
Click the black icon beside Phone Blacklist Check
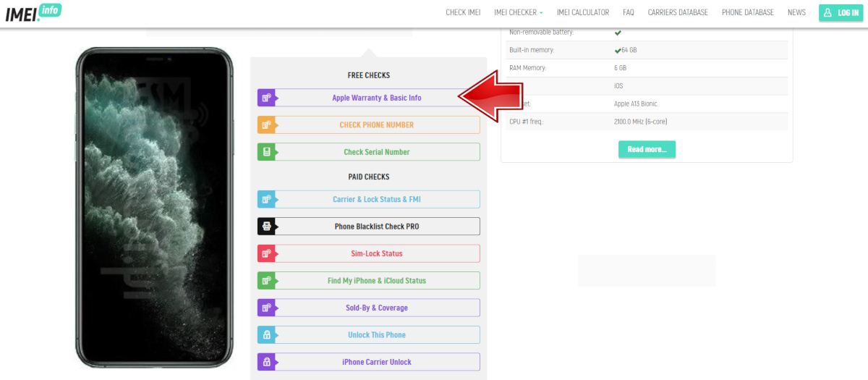coord(266,227)
